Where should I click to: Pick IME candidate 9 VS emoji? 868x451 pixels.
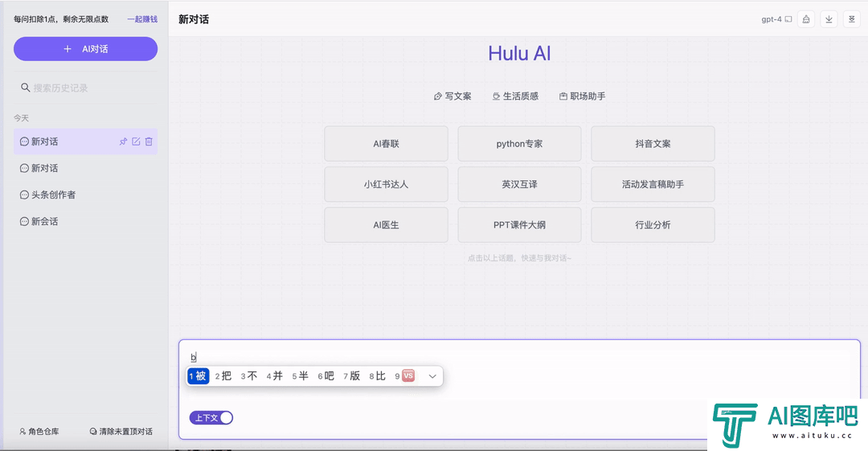404,375
